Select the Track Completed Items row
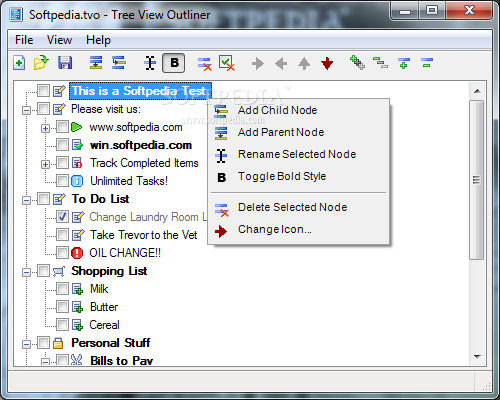This screenshot has height=400, width=500. point(144,163)
